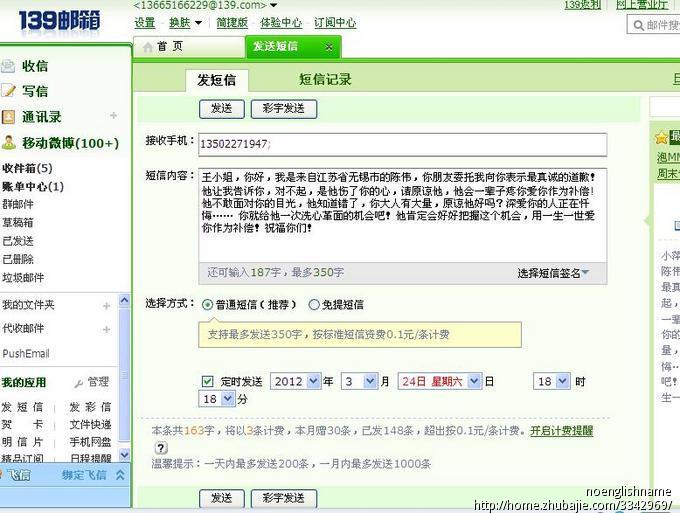The height and width of the screenshot is (513, 680).
Task: Open 明信片 app link
Action: click(22, 442)
